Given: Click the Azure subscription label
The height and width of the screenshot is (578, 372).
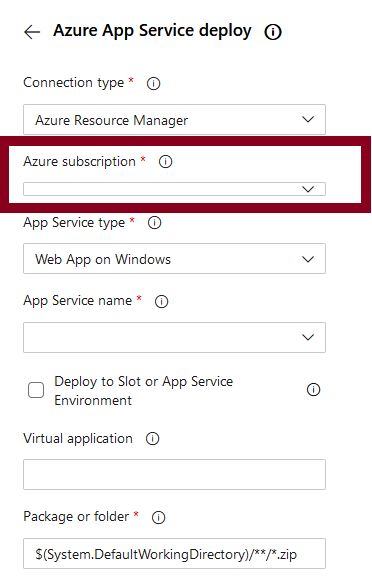Looking at the screenshot, I should pyautogui.click(x=79, y=162).
